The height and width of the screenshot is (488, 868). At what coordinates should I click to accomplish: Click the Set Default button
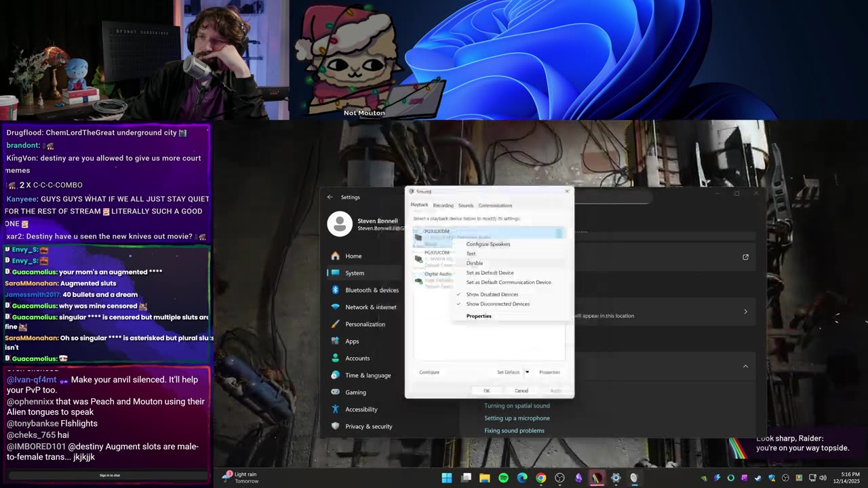(x=509, y=372)
